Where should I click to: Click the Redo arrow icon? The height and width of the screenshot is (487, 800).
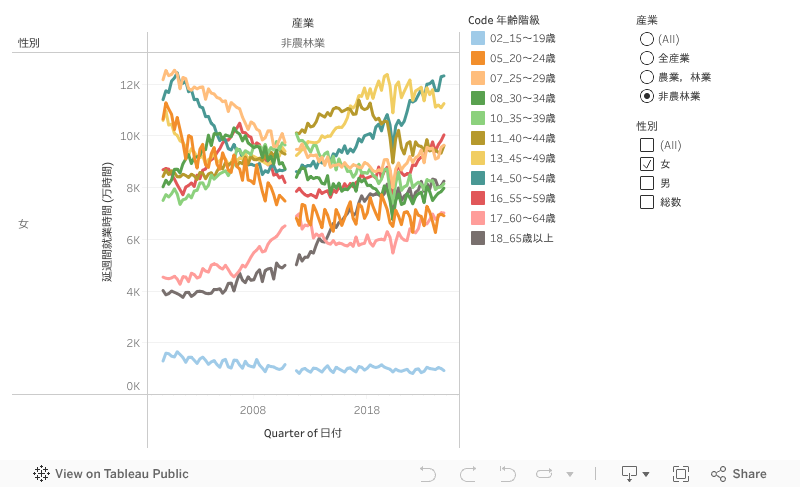click(467, 474)
